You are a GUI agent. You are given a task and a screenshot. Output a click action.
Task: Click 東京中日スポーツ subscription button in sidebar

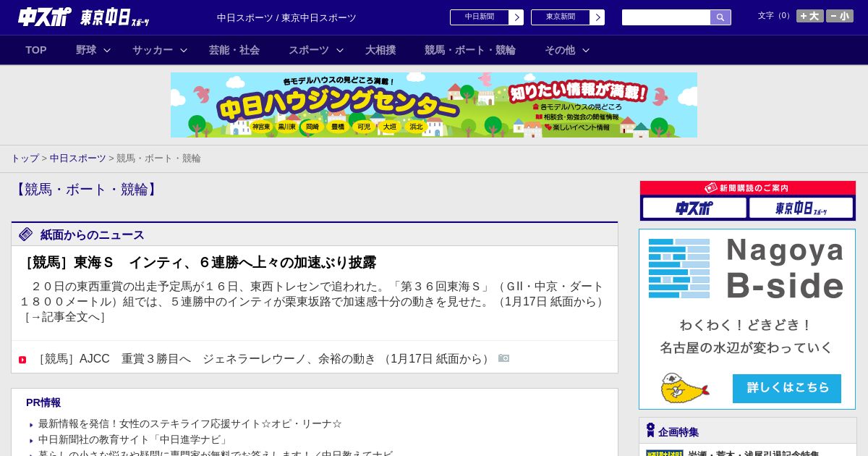801,208
